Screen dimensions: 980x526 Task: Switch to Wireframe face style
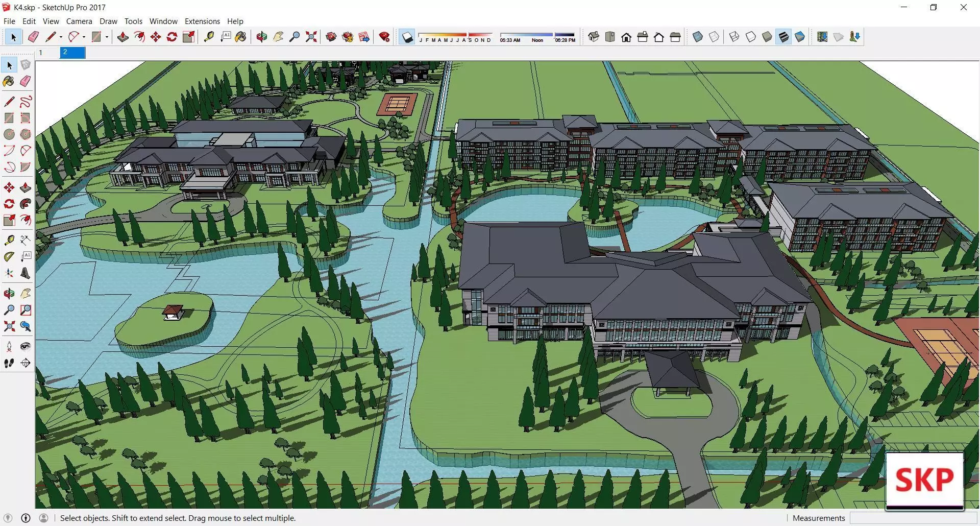pos(734,37)
